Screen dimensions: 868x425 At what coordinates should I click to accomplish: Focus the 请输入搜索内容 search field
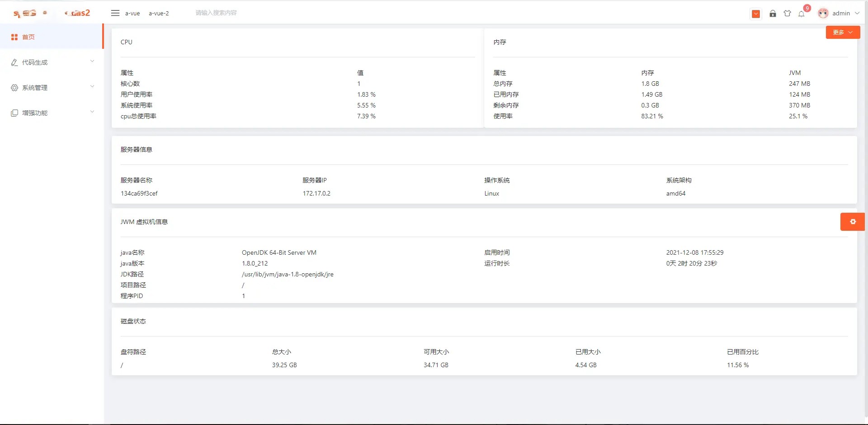(x=216, y=13)
